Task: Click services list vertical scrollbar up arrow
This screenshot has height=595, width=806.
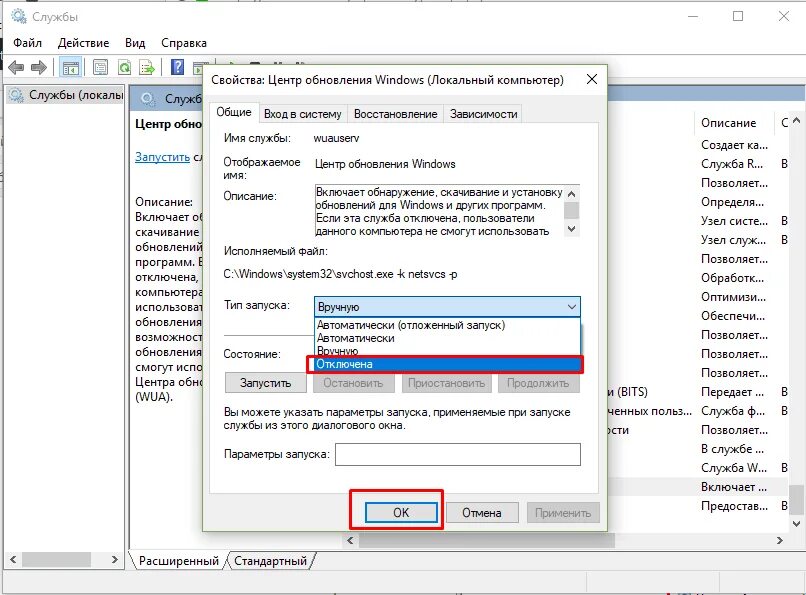Action: (x=796, y=120)
